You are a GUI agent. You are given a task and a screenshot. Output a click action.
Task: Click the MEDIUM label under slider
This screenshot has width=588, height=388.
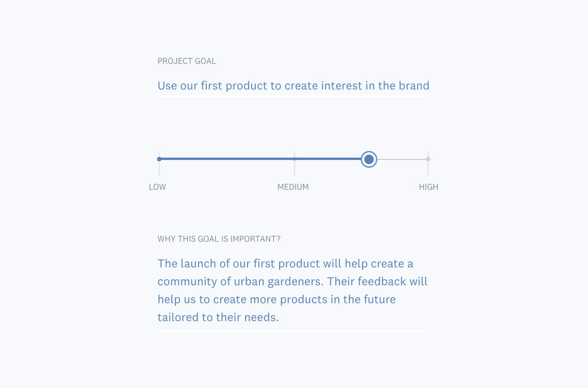click(x=293, y=187)
